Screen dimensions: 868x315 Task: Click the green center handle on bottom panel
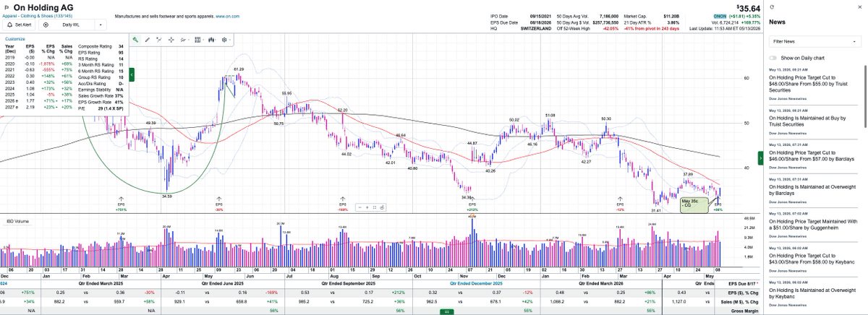446,312
